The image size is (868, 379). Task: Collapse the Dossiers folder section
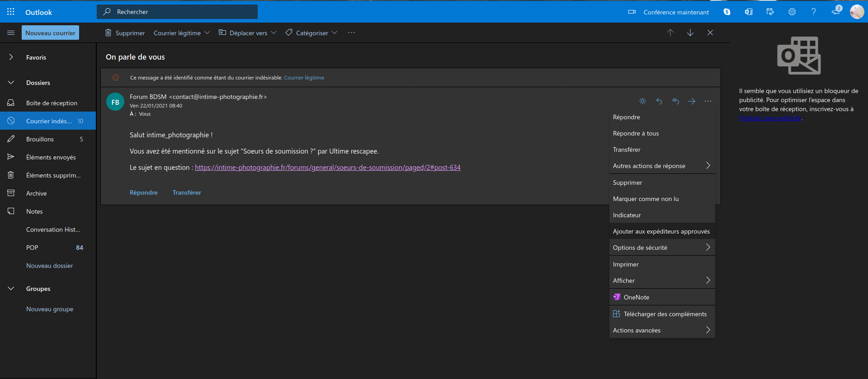[x=11, y=83]
